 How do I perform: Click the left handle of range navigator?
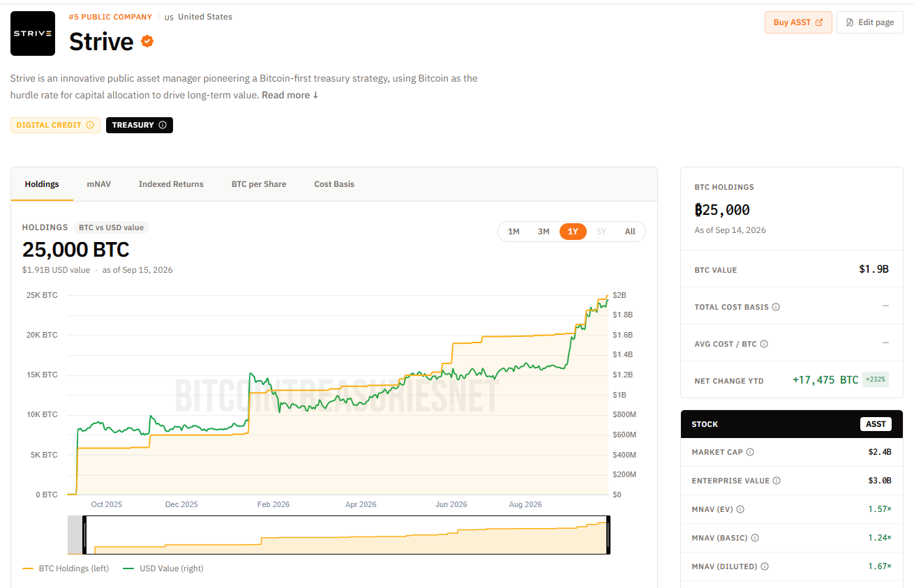coord(84,535)
